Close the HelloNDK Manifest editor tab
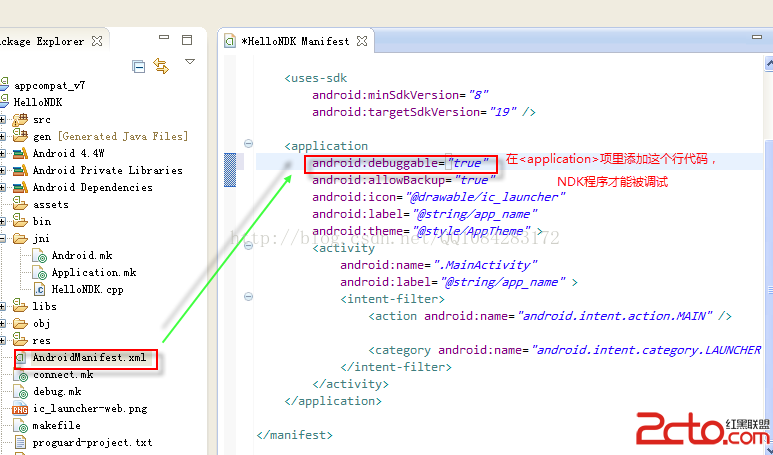The image size is (773, 455). (x=362, y=41)
